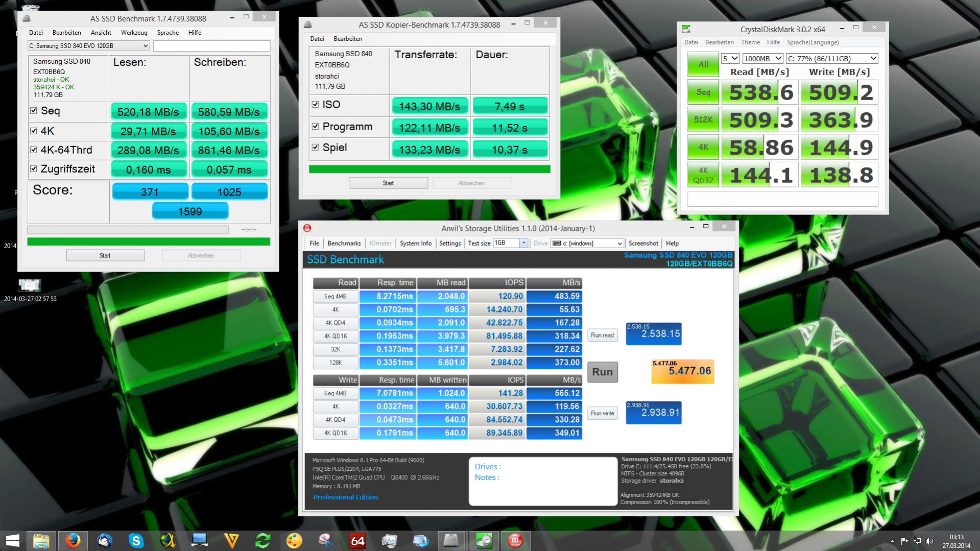Toggle the 4K-64Thrd checkbox
Image resolution: width=980 pixels, height=551 pixels.
[x=34, y=150]
